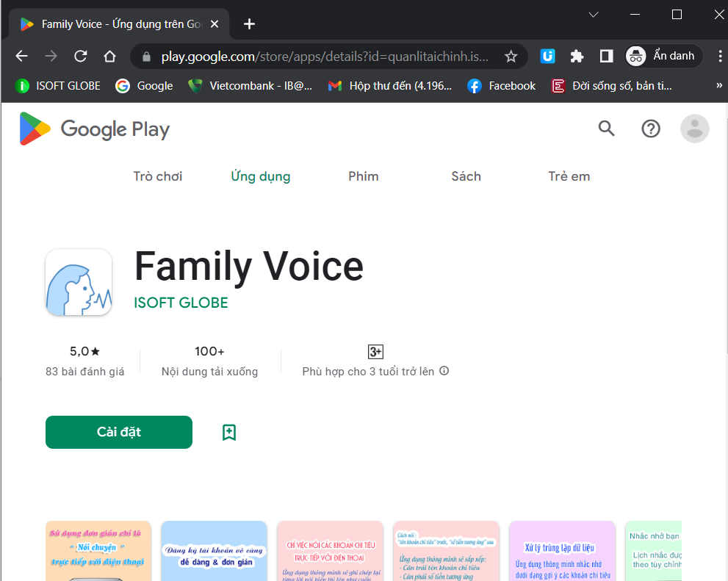Viewport: 728px width, 581px height.
Task: Open the ISOFT GLOBE bookmark
Action: [58, 86]
